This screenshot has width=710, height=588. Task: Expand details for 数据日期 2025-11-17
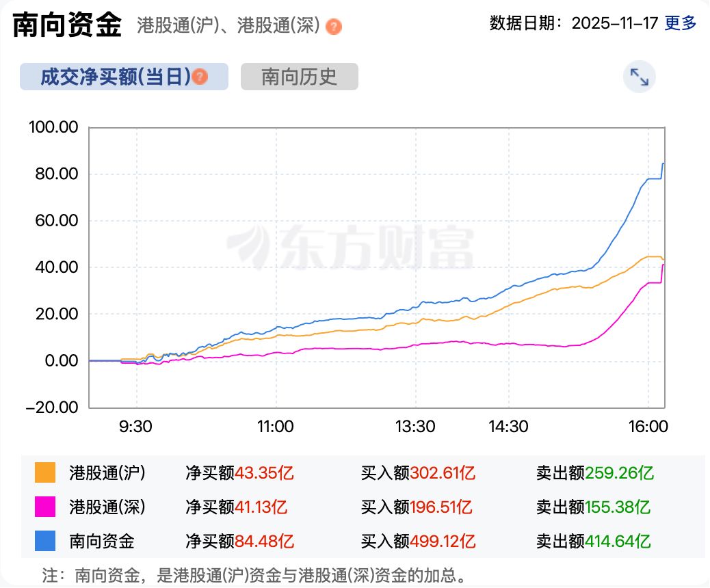[616, 22]
